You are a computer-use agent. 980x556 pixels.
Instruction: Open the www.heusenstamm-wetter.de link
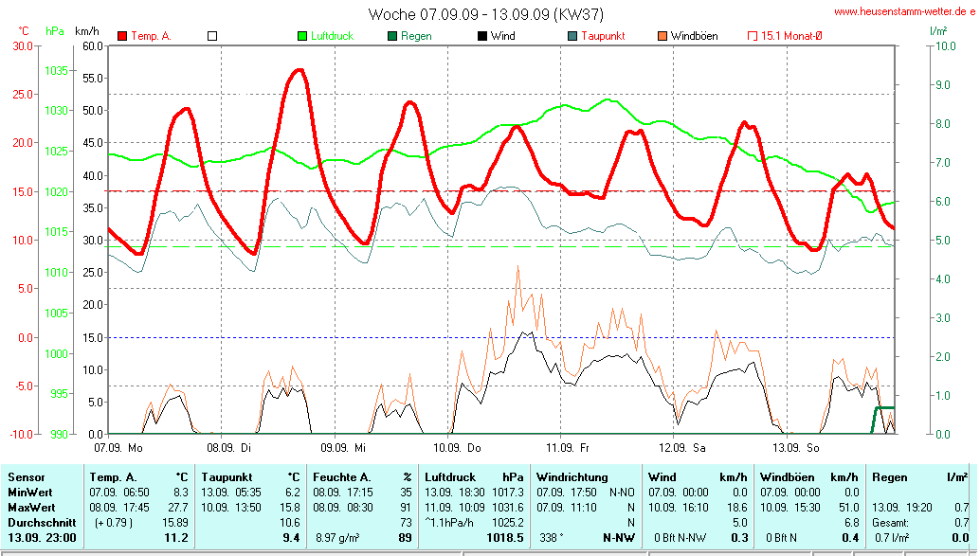[x=905, y=11]
